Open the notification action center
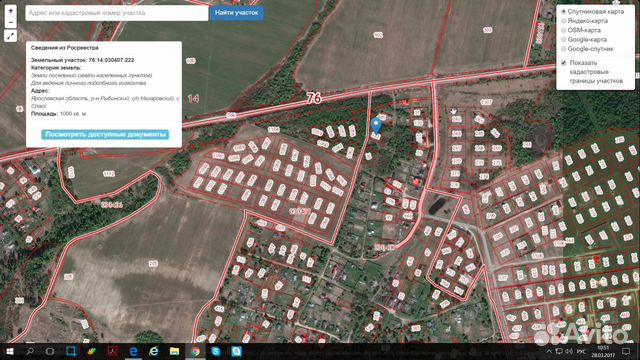The height and width of the screenshot is (360, 640). (626, 351)
